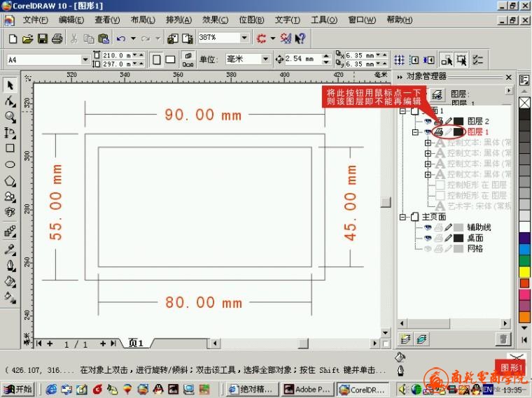The height and width of the screenshot is (398, 532).
Task: Click the Export icon
Action: click(188, 38)
